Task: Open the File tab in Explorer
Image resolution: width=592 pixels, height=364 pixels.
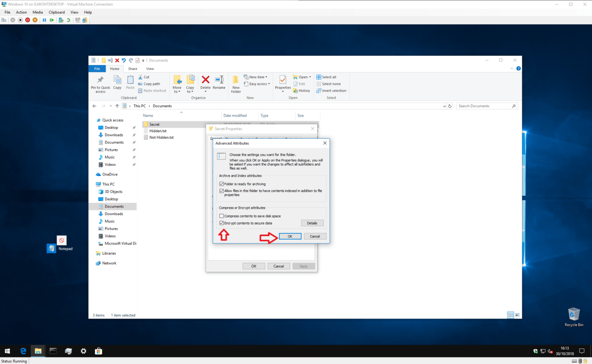Action: point(97,69)
